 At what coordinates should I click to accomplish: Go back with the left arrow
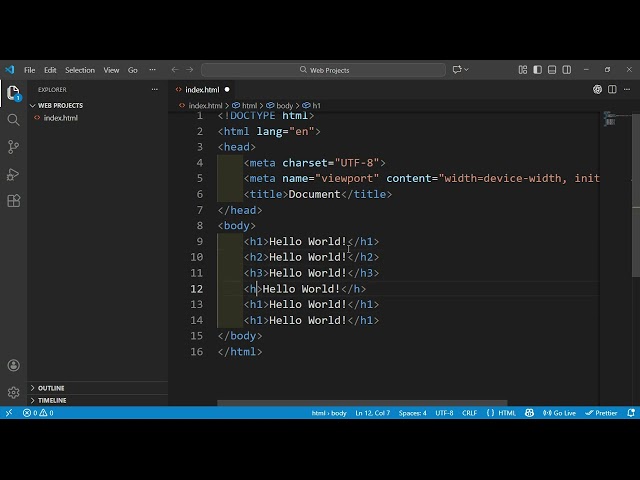click(175, 70)
